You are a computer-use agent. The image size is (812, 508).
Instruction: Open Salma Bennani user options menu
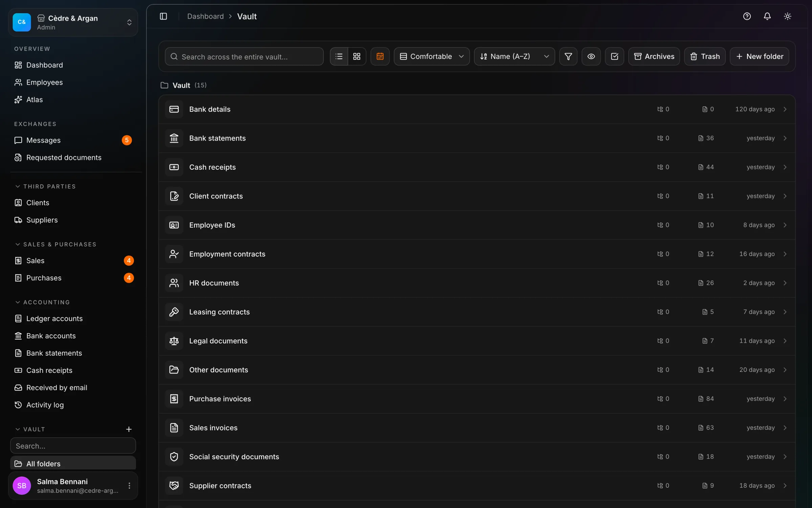129,486
